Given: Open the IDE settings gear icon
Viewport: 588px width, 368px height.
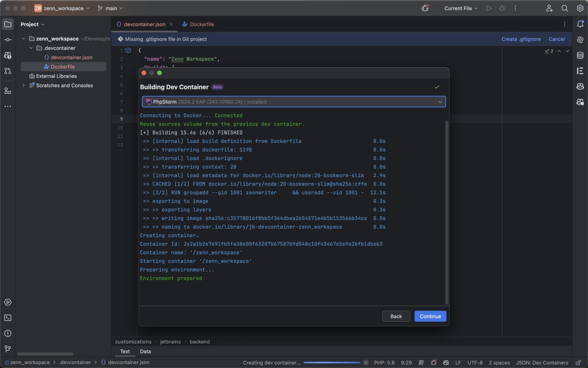Looking at the screenshot, I should pyautogui.click(x=580, y=8).
